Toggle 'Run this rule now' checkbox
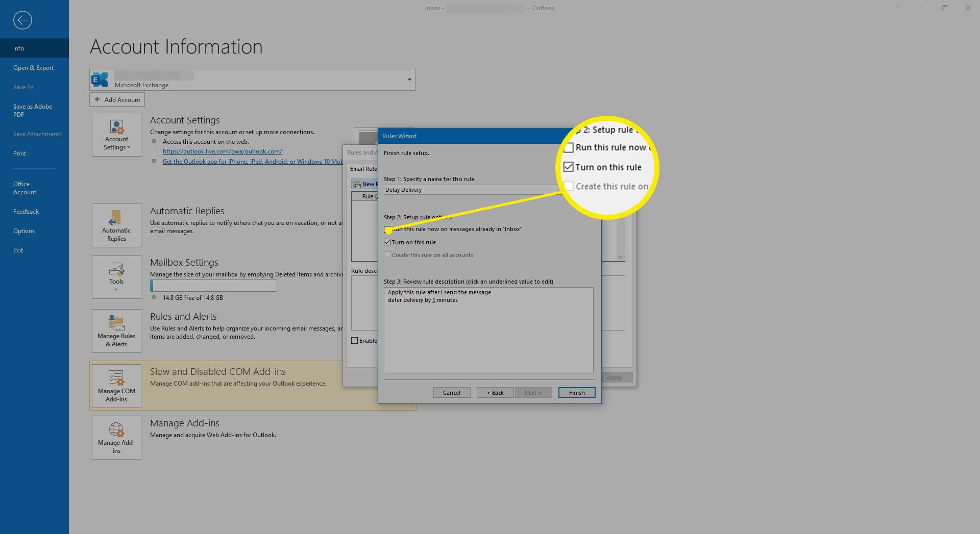 click(x=387, y=230)
